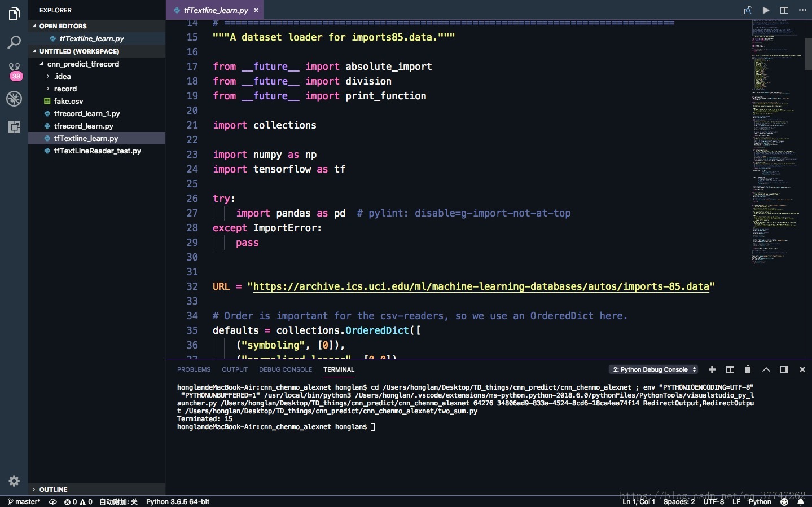The height and width of the screenshot is (507, 812).
Task: Click the git branch master* indicator
Action: 24,502
